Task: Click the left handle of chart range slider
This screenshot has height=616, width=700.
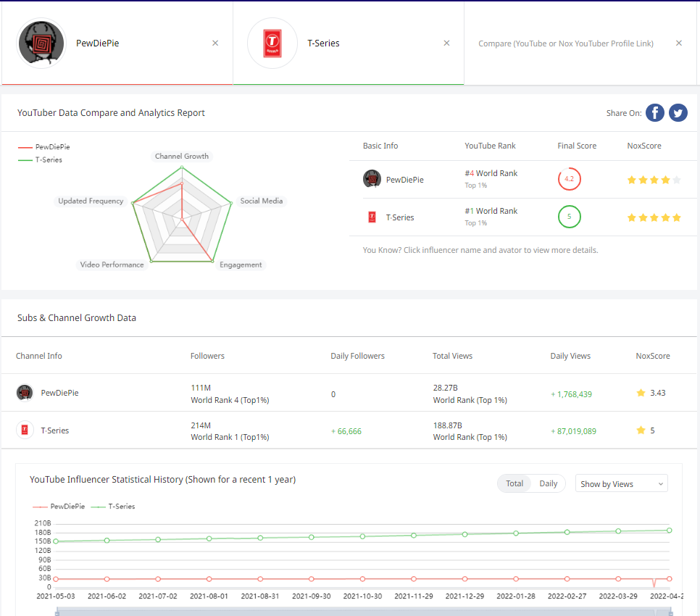Action: 57,612
